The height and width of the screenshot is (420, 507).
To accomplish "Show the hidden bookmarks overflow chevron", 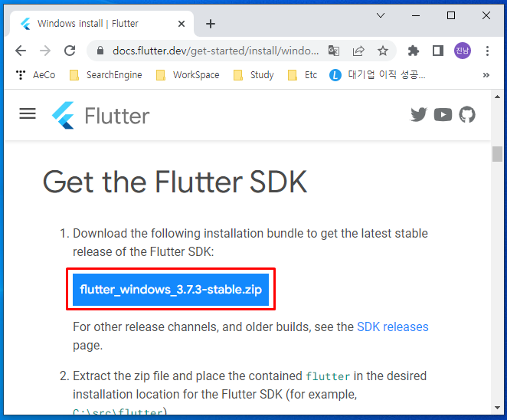I will (486, 75).
